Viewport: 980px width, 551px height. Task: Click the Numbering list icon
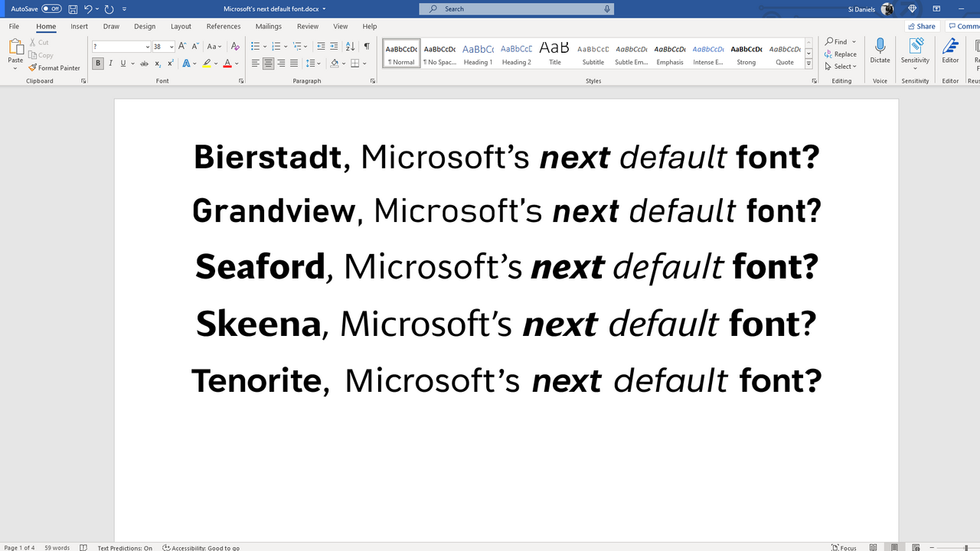tap(276, 47)
